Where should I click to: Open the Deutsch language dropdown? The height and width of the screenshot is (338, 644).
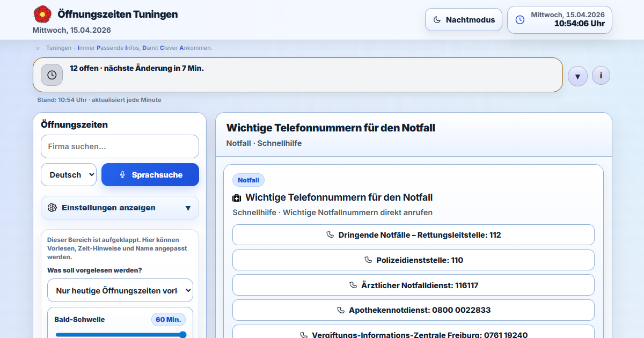pos(69,174)
